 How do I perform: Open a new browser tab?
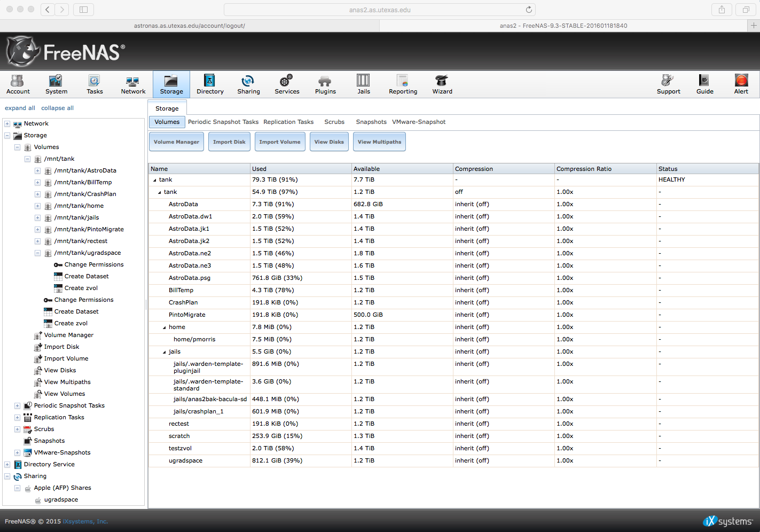coord(754,26)
